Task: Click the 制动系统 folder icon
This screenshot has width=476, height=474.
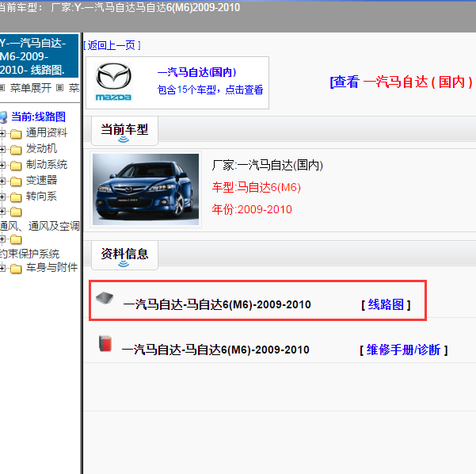Action: 16,166
